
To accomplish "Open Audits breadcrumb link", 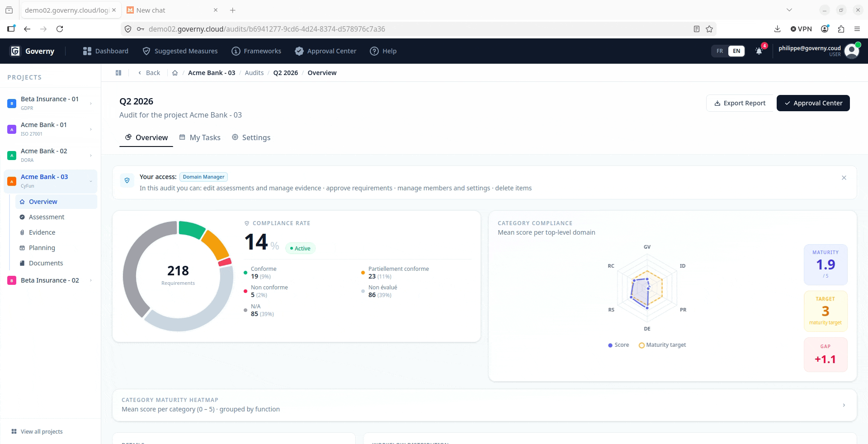I will pyautogui.click(x=254, y=73).
